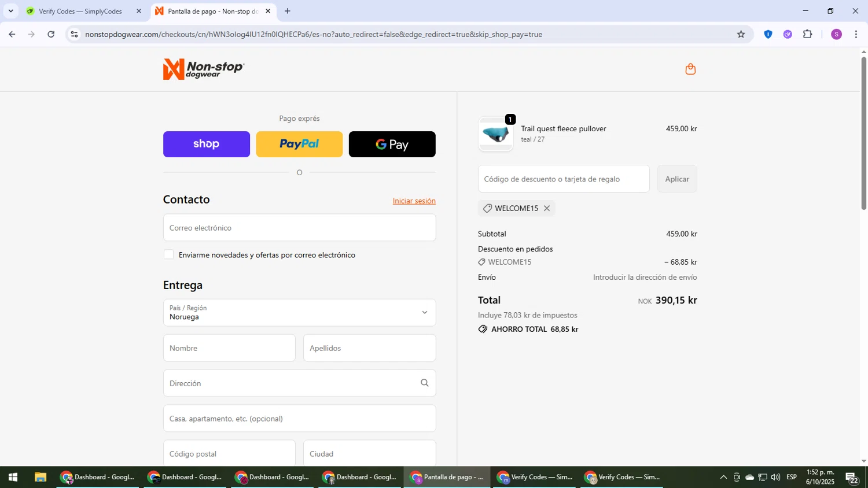The image size is (868, 488).
Task: Pay with Shop Pay button
Action: (x=207, y=144)
